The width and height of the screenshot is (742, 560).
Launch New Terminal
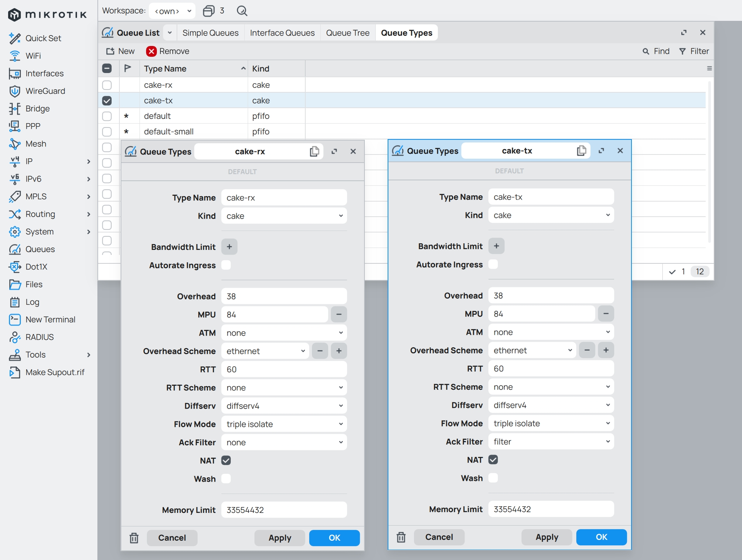[x=50, y=319]
